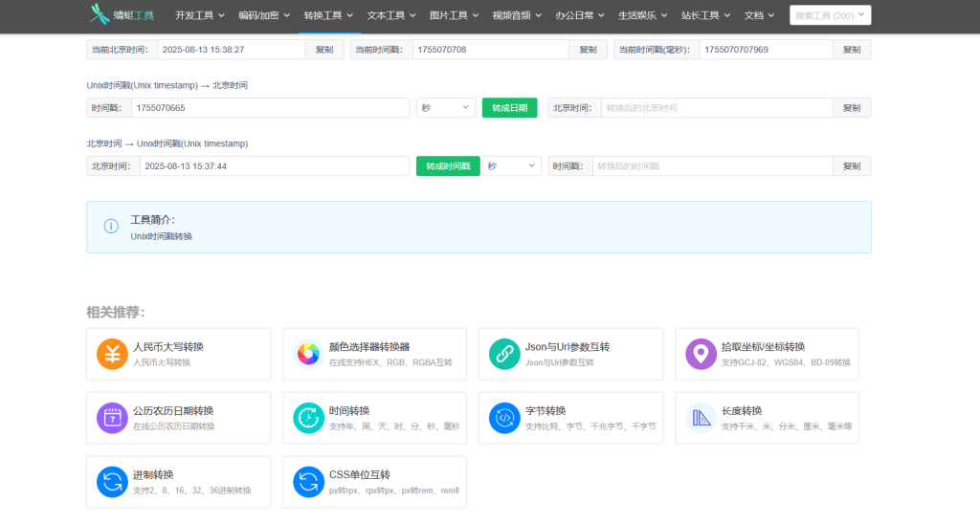980x524 pixels.
Task: Click the green 转成日期 button
Action: [509, 107]
